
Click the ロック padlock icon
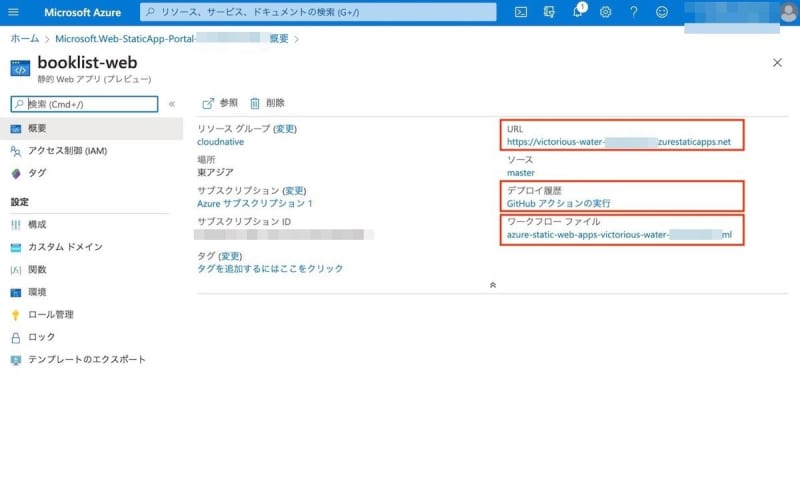pyautogui.click(x=16, y=337)
